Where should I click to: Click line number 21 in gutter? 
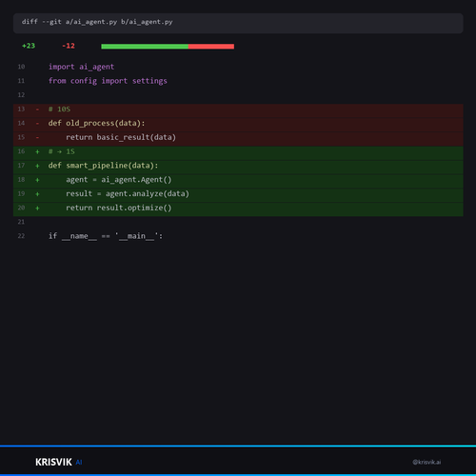[21, 222]
